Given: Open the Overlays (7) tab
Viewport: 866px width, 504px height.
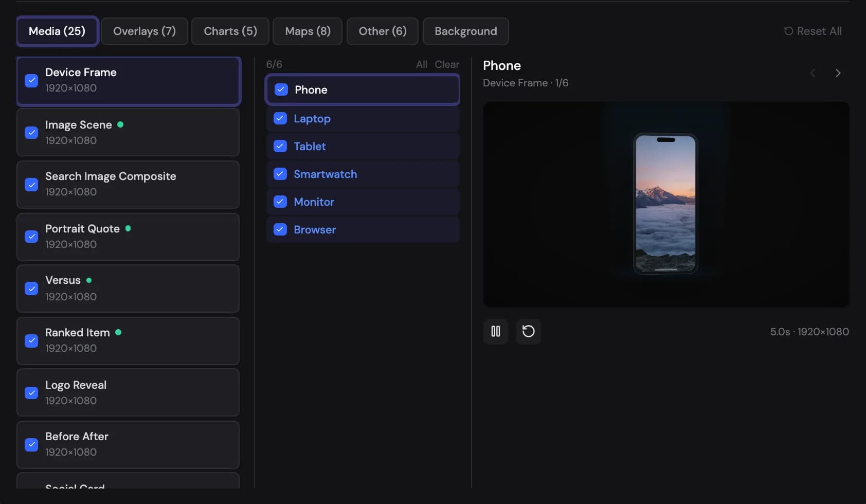Looking at the screenshot, I should pyautogui.click(x=145, y=31).
